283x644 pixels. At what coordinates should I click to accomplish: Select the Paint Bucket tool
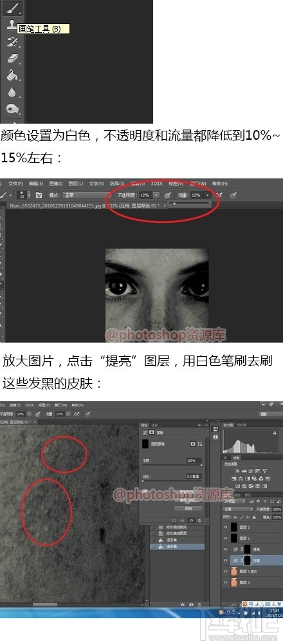(13, 75)
